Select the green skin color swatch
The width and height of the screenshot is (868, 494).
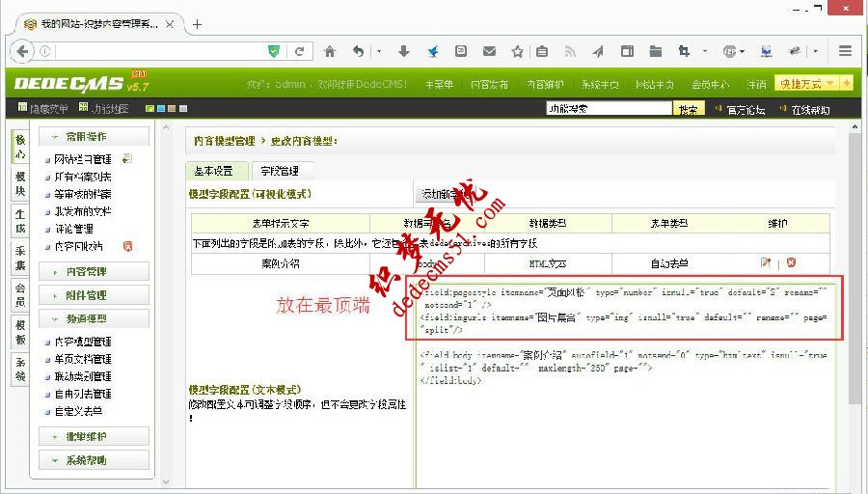pos(150,109)
